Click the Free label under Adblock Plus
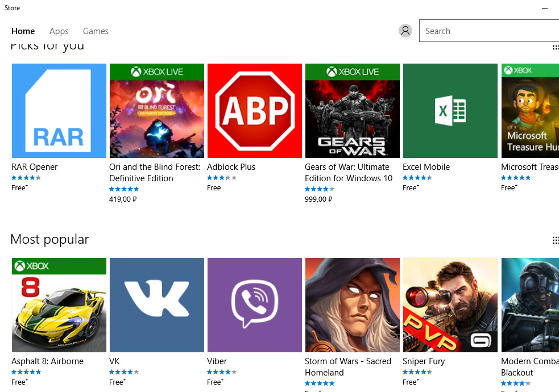The height and width of the screenshot is (392, 559). click(x=214, y=188)
